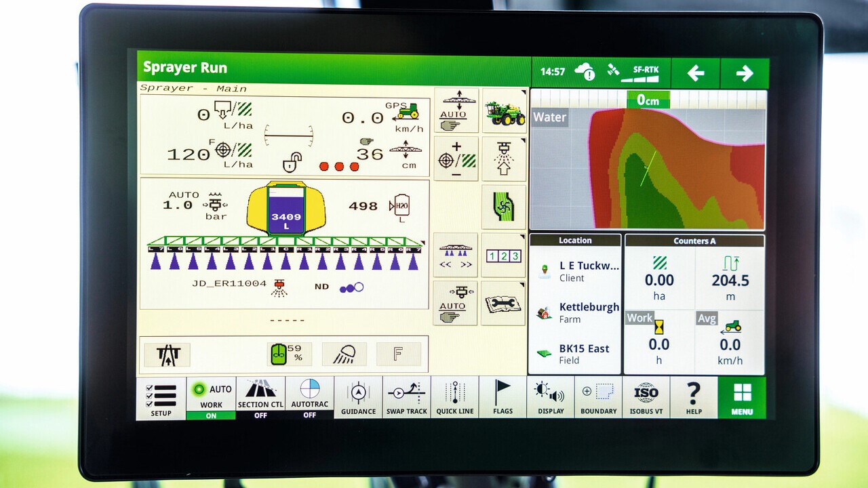Image resolution: width=868 pixels, height=488 pixels.
Task: Select BK15 East field row
Action: 575,354
